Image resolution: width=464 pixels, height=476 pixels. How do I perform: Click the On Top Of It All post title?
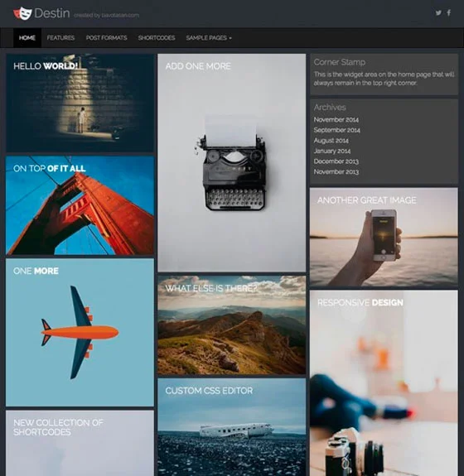pos(50,169)
